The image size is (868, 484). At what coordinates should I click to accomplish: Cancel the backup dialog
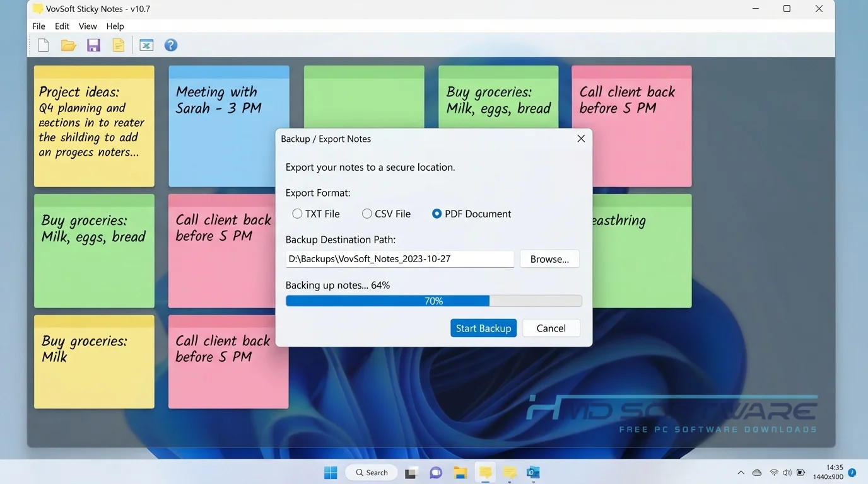(551, 328)
